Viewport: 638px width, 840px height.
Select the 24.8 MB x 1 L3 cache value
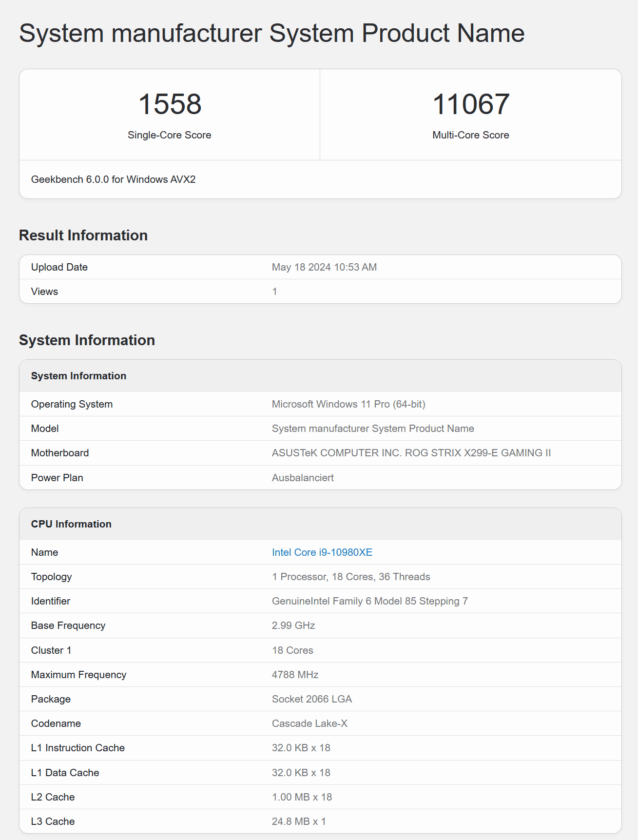point(299,821)
